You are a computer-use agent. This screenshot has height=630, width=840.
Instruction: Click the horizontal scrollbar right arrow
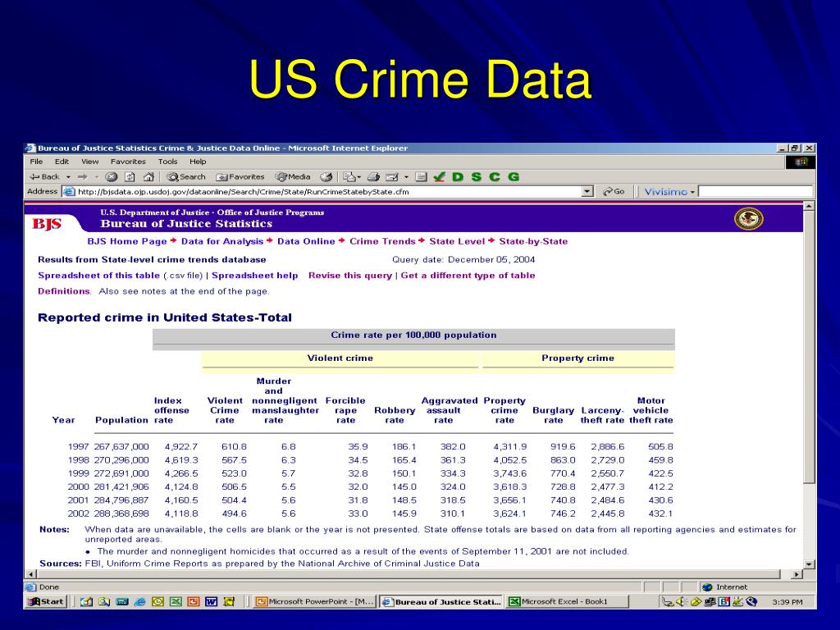click(797, 574)
